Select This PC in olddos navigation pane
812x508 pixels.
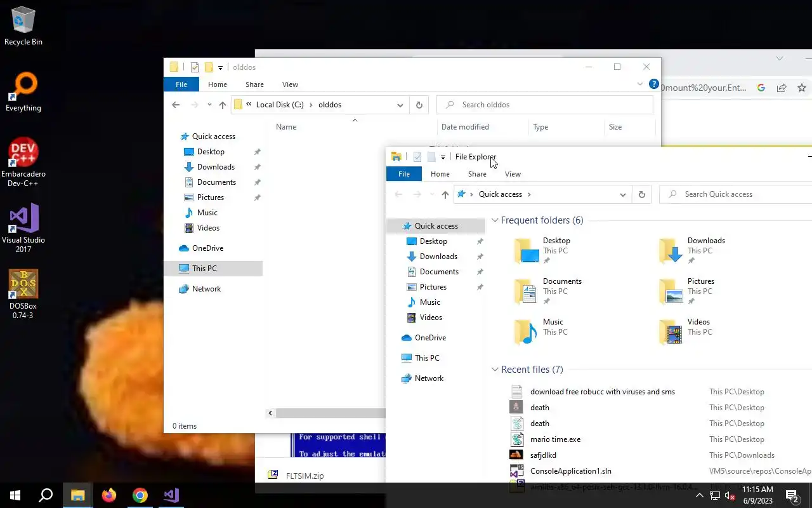(x=213, y=269)
